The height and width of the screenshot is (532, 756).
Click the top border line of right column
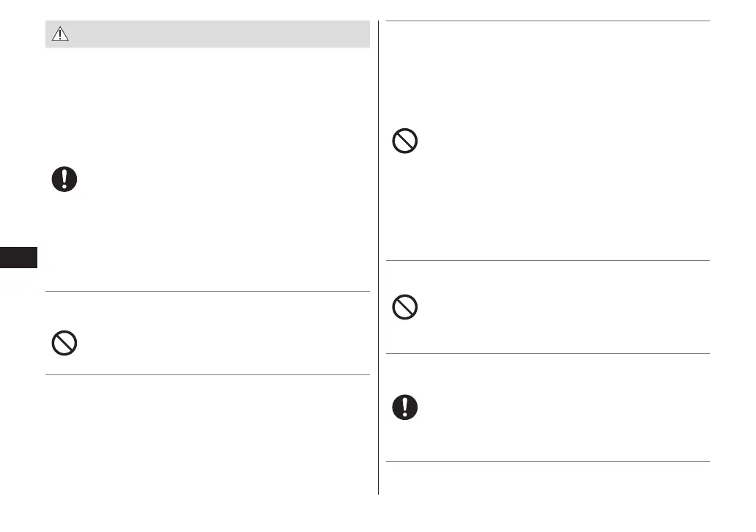tap(547, 21)
